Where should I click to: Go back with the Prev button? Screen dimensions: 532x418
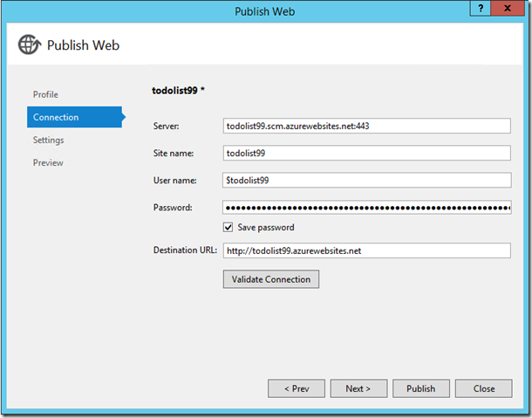pyautogui.click(x=297, y=388)
